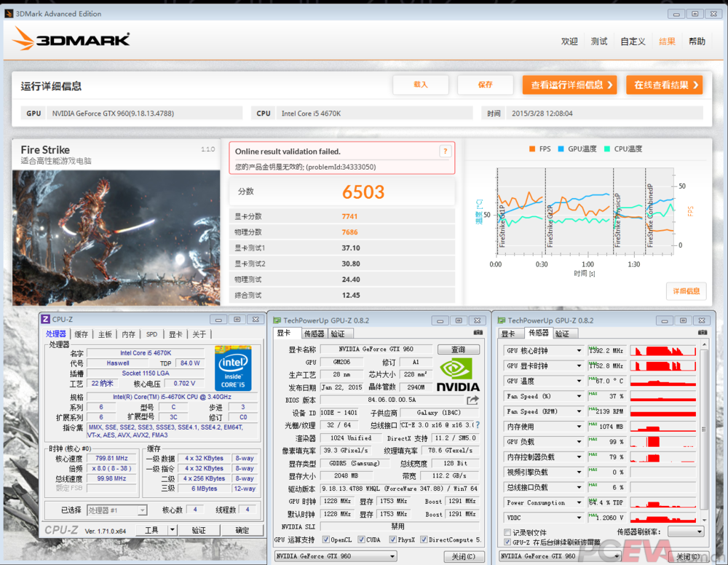Viewport: 728px width, 565px height.
Task: Open the GPU 显卡时钟 sensor dropdown
Action: 579,366
